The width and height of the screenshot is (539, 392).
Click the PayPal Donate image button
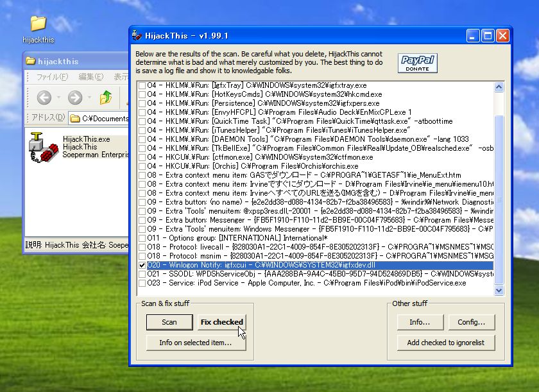click(417, 64)
